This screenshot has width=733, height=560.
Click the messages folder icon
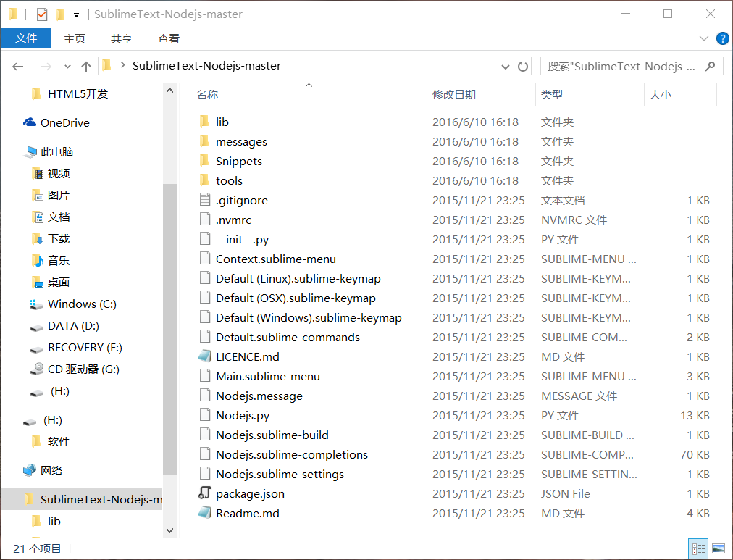204,142
